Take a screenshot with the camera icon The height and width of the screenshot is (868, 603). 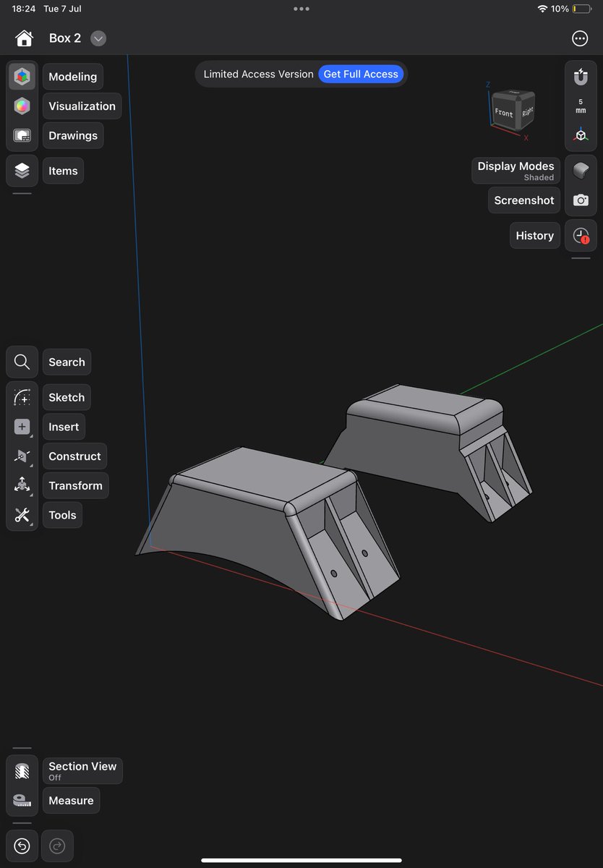pos(581,200)
